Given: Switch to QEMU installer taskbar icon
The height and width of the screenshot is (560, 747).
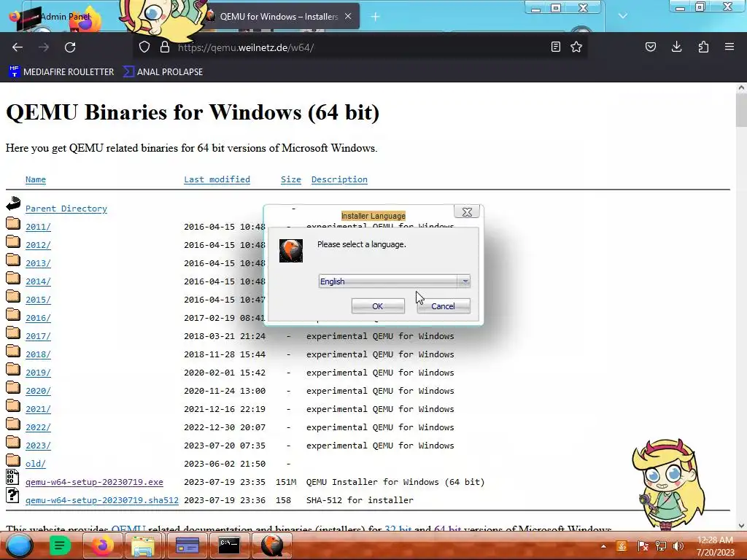Looking at the screenshot, I should coord(271,545).
